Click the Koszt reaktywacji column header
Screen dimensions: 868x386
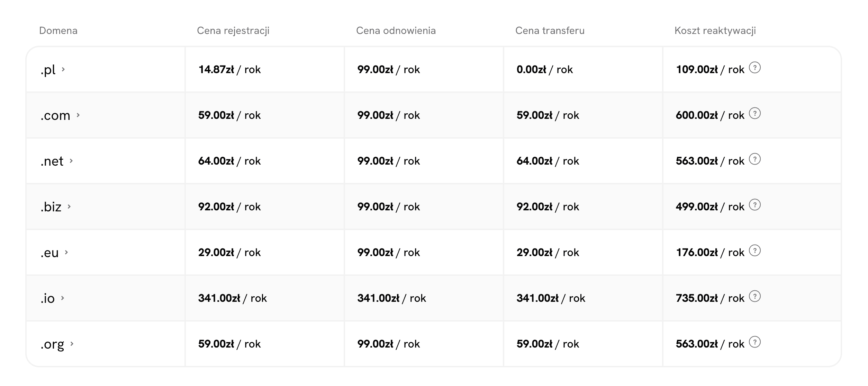click(715, 30)
